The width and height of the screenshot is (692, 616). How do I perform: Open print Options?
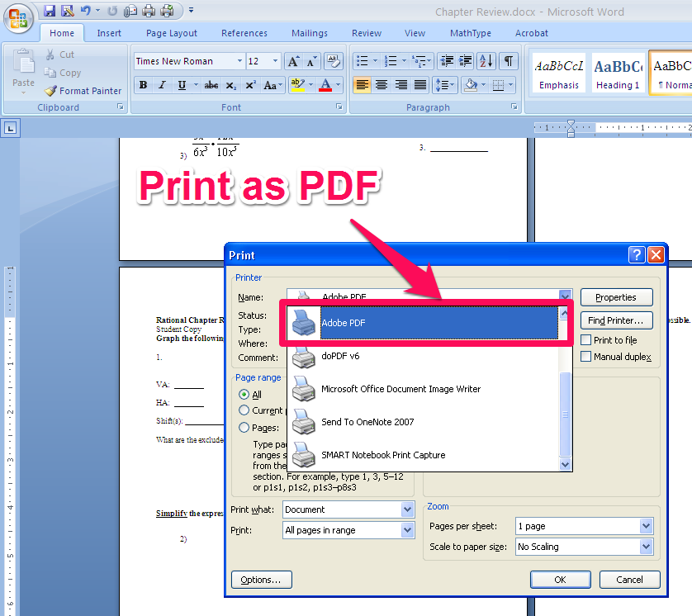click(261, 580)
